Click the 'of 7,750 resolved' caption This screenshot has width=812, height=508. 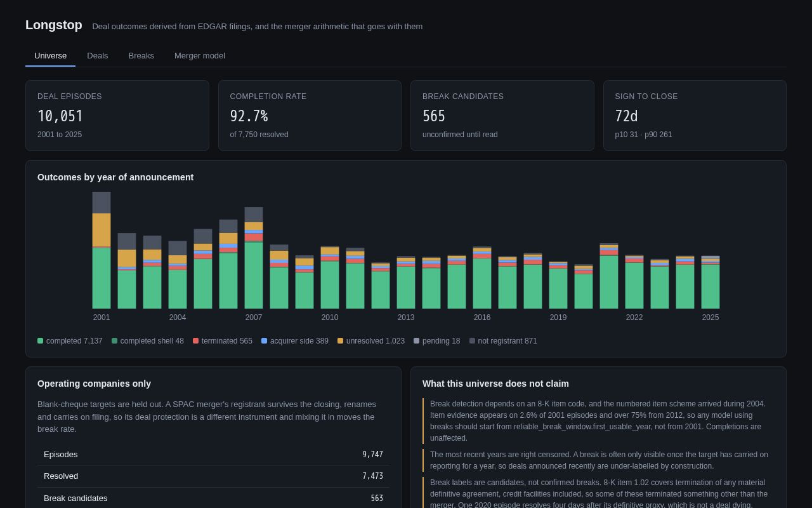click(x=259, y=135)
